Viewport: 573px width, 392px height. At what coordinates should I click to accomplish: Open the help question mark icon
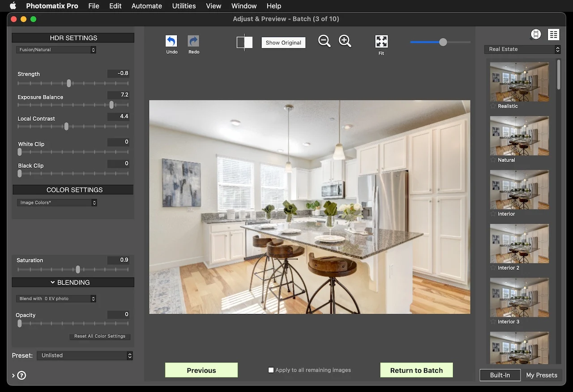point(21,375)
